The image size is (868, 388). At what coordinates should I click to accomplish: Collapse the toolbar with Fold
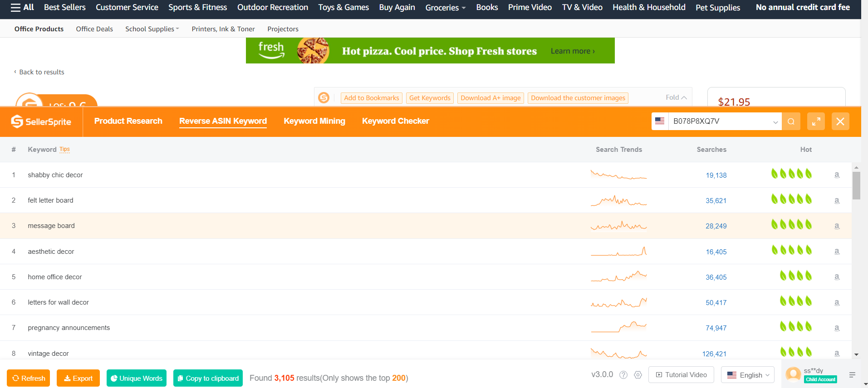click(x=676, y=97)
